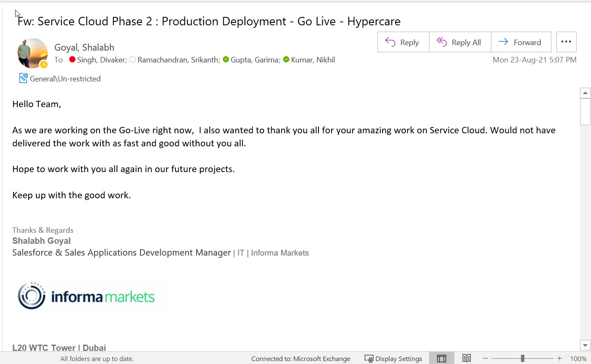Open the More actions ellipsis menu
The image size is (591, 364).
tap(566, 42)
